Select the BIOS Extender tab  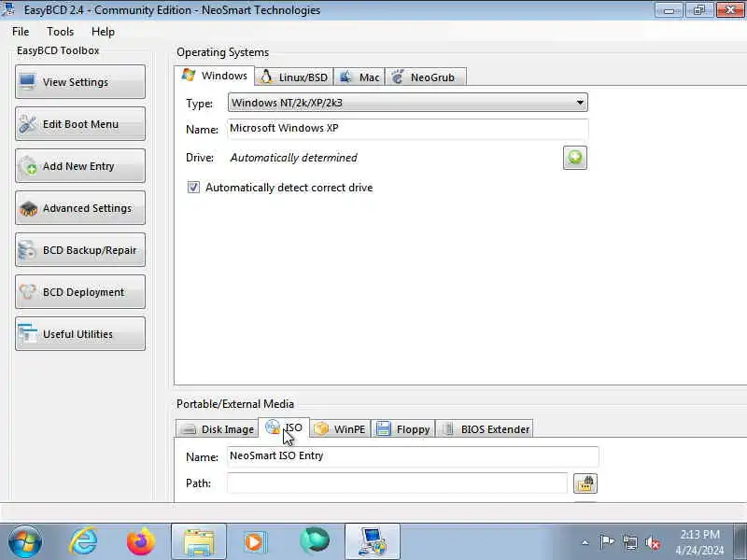coord(485,429)
